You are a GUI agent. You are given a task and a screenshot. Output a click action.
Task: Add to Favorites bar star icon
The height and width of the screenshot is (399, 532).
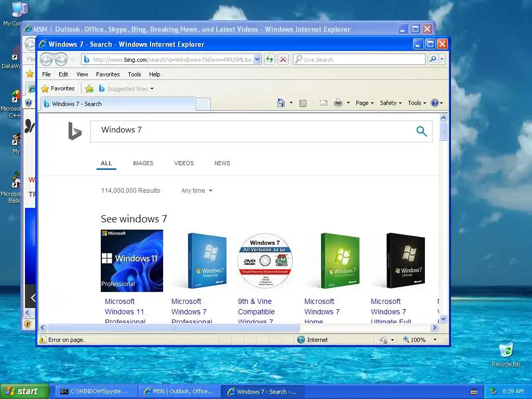(x=89, y=88)
